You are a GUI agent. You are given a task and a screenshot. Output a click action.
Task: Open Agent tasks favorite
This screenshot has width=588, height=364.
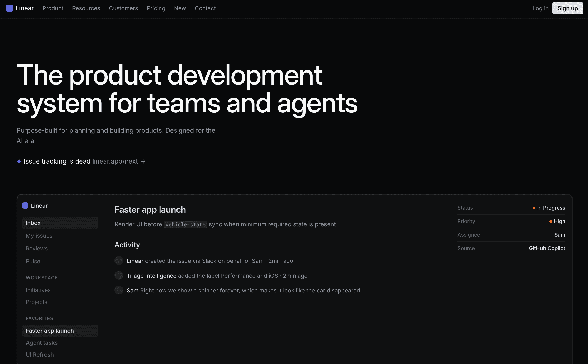click(x=42, y=342)
